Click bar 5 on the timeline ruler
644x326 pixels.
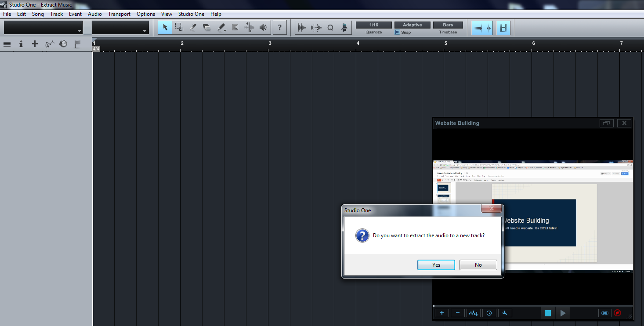[445, 43]
